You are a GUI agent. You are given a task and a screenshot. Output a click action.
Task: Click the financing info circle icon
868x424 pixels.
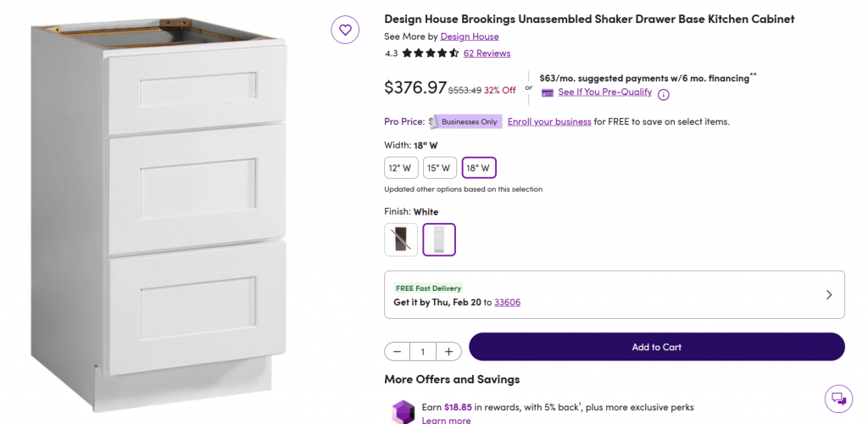click(x=664, y=94)
